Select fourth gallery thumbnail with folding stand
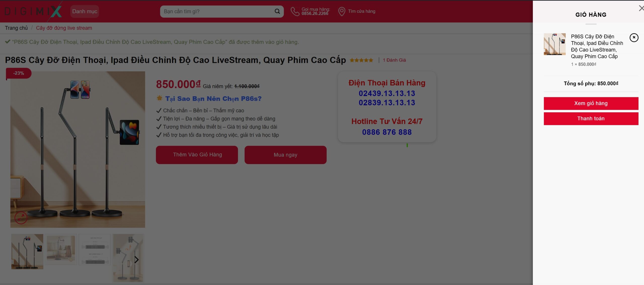Screen dimensions: 644x285 128,258
